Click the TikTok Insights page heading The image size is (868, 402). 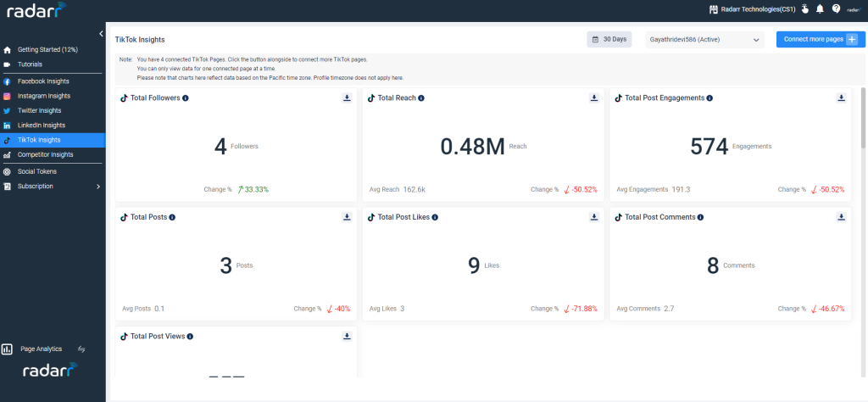point(140,40)
